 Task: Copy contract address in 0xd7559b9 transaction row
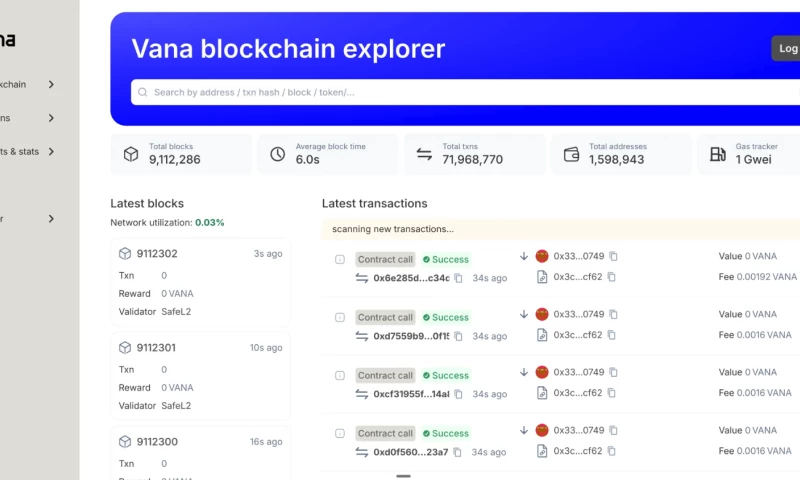611,335
